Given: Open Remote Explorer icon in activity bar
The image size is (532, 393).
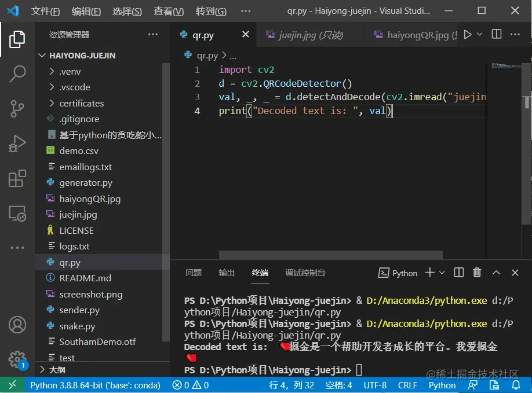Looking at the screenshot, I should point(17,214).
